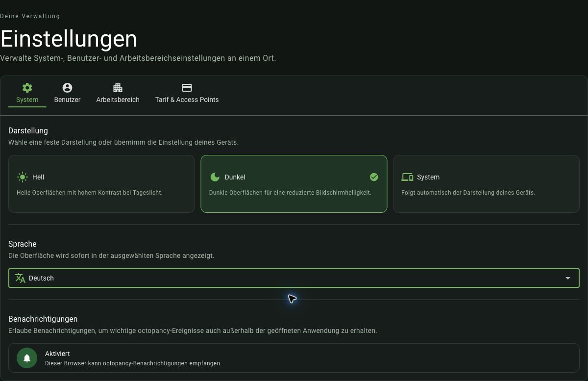Click text 'Deine Verwaltung'
588x381 pixels.
click(x=30, y=16)
